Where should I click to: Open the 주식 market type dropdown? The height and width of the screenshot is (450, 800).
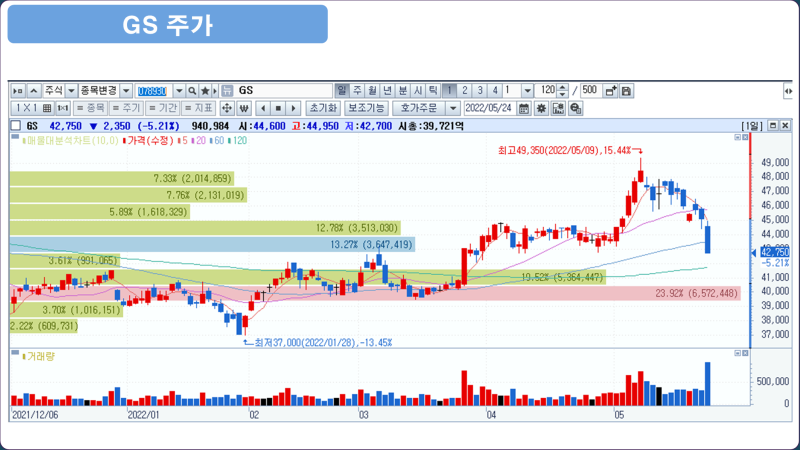tap(71, 91)
